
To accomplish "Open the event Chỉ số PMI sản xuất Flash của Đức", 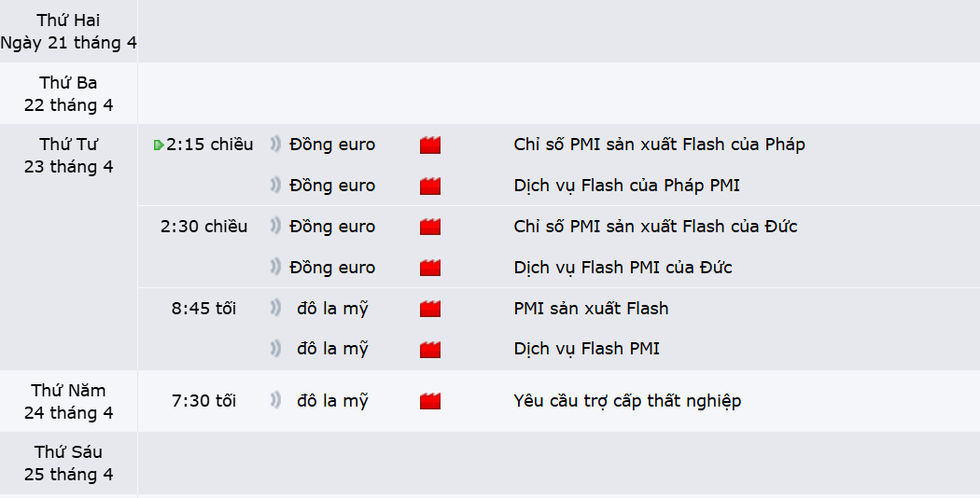I will pyautogui.click(x=655, y=227).
